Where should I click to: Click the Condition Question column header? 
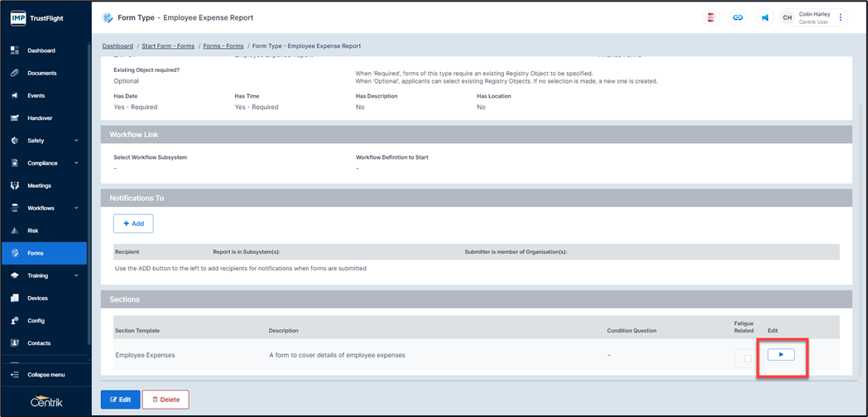[631, 331]
